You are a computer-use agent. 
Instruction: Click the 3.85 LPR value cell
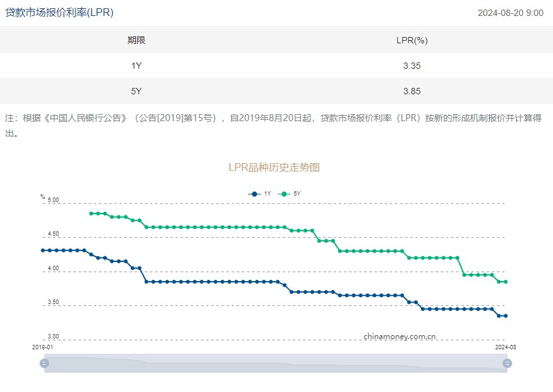[x=411, y=91]
